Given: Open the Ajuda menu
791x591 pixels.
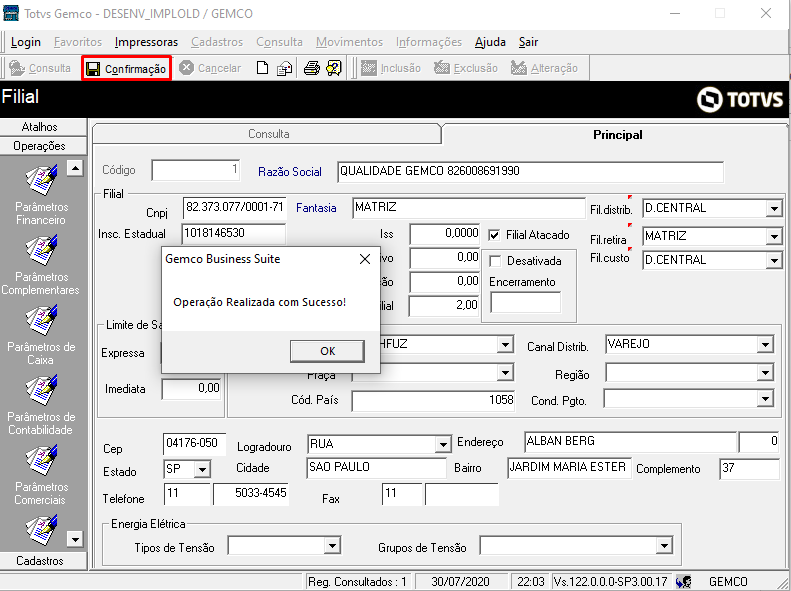Looking at the screenshot, I should click(490, 42).
